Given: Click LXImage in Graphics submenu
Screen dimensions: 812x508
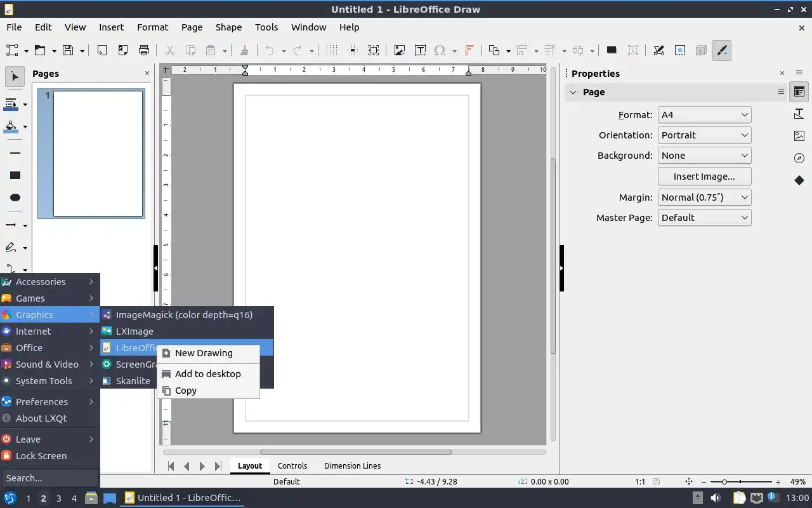Looking at the screenshot, I should click(x=187, y=331).
